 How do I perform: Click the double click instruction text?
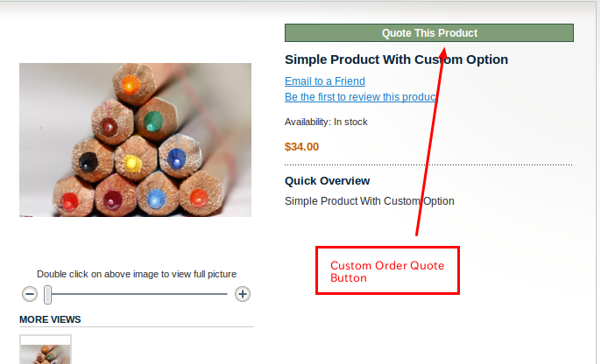tap(137, 274)
